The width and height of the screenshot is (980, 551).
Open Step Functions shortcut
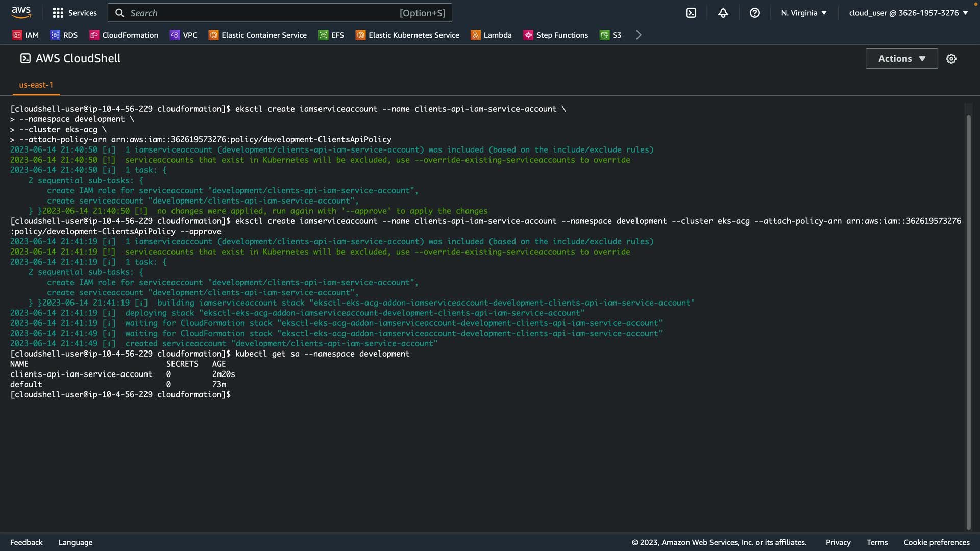click(556, 35)
